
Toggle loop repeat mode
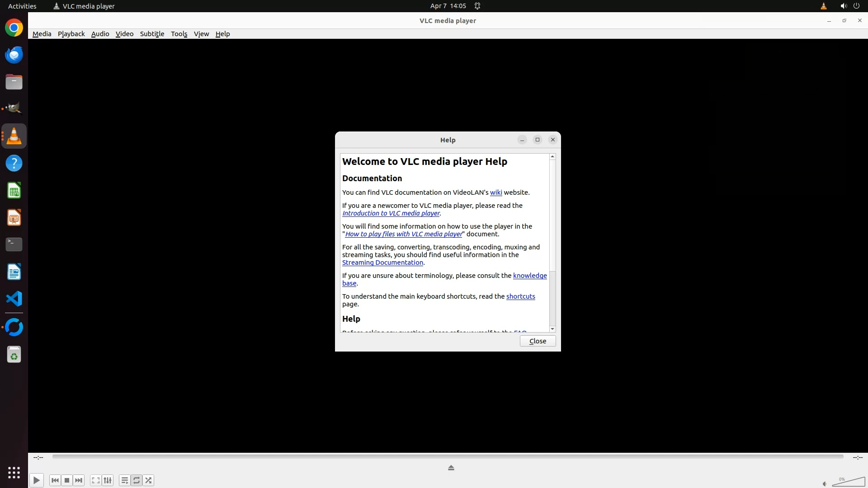[x=137, y=480]
